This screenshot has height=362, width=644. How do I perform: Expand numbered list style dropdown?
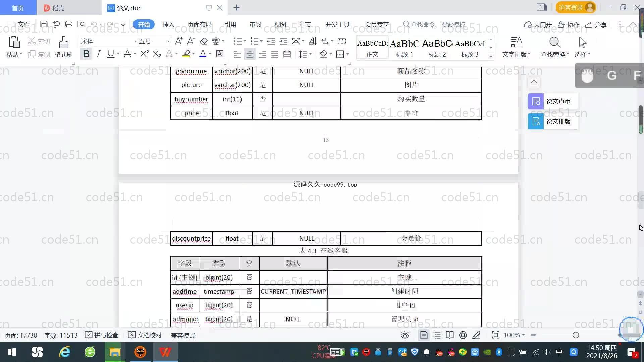(261, 41)
